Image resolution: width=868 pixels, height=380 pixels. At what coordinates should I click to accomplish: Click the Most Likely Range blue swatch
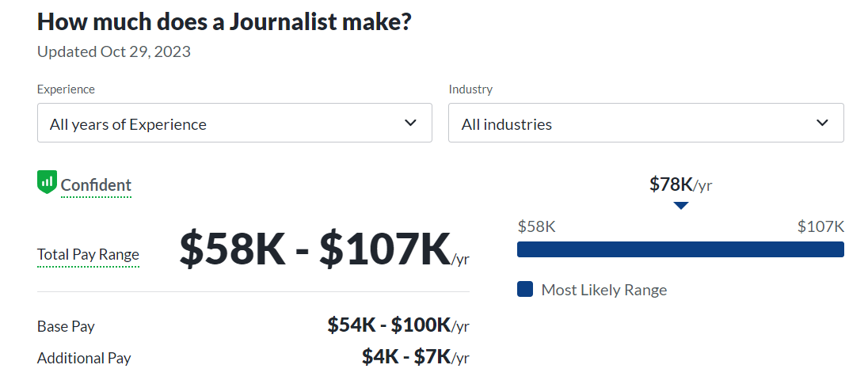click(524, 289)
